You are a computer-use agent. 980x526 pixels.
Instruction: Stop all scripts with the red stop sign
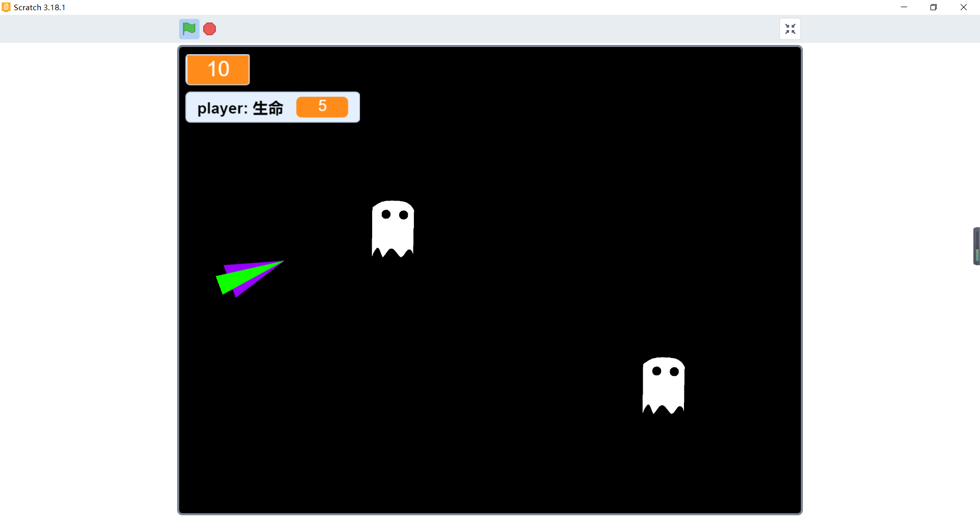(209, 29)
